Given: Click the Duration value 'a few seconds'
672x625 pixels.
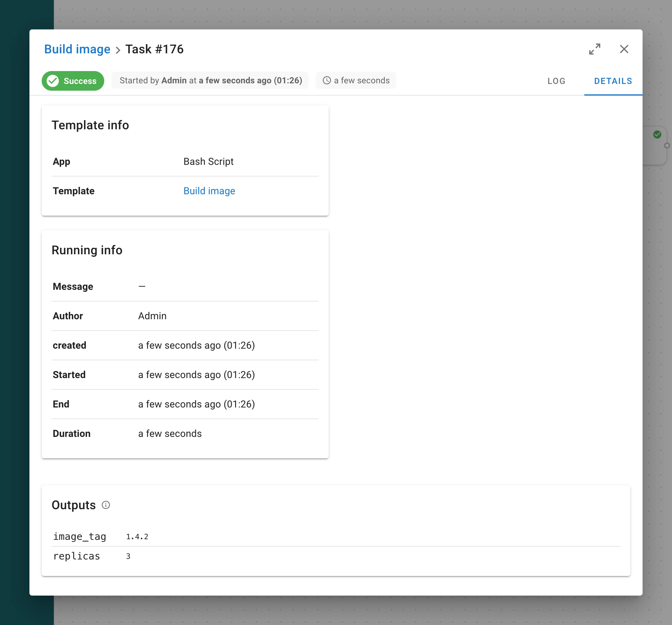Looking at the screenshot, I should tap(170, 434).
